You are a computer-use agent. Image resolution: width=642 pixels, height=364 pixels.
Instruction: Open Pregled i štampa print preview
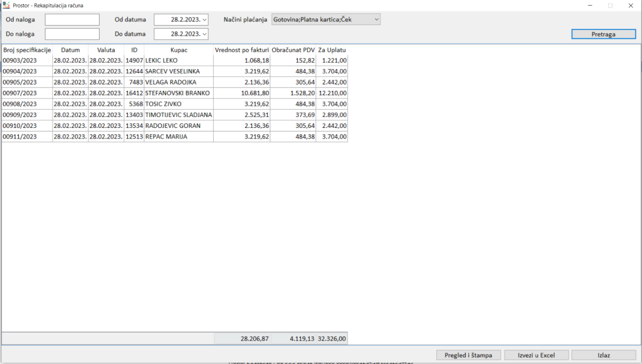[468, 355]
